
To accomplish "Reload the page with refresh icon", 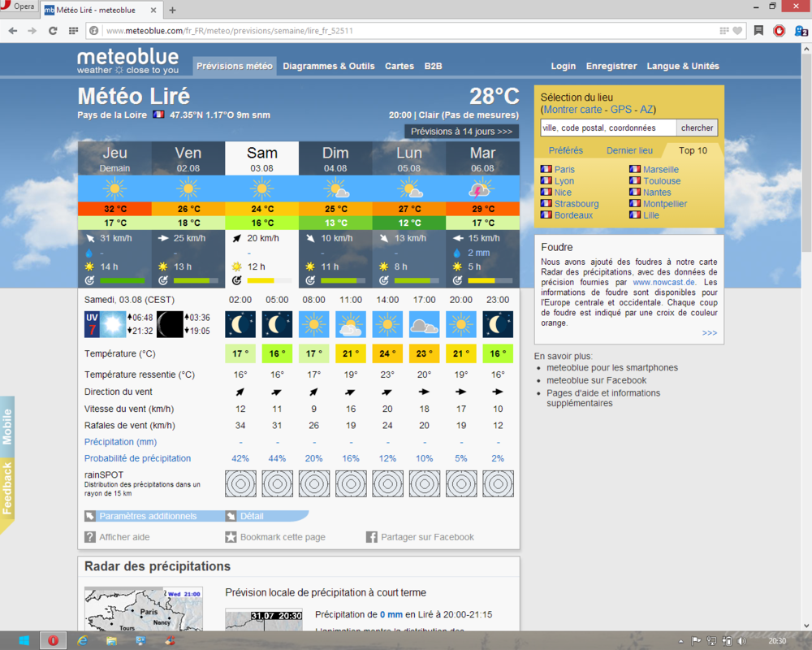I will coord(53,31).
